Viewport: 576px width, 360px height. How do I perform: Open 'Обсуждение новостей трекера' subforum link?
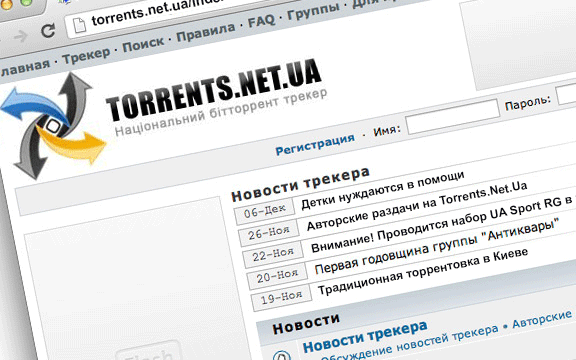[409, 343]
